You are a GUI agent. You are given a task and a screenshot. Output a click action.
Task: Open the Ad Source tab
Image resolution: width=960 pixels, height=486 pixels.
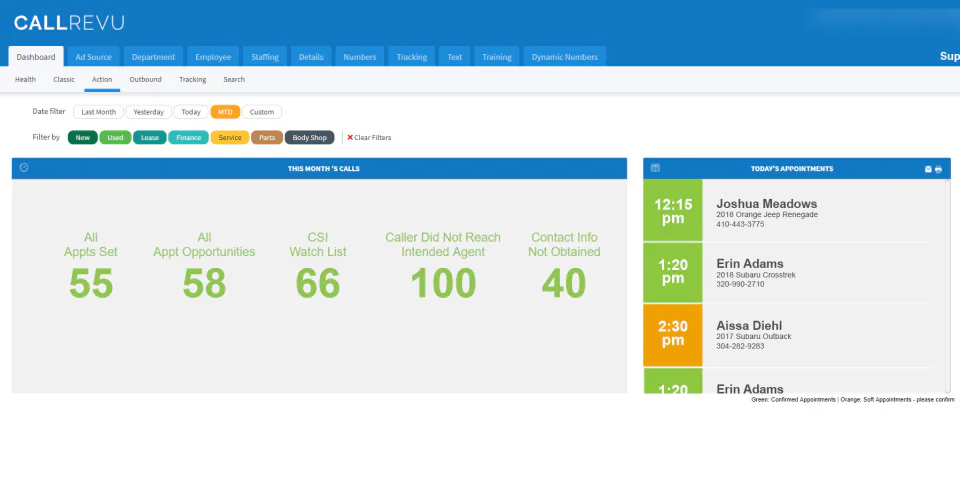click(94, 57)
